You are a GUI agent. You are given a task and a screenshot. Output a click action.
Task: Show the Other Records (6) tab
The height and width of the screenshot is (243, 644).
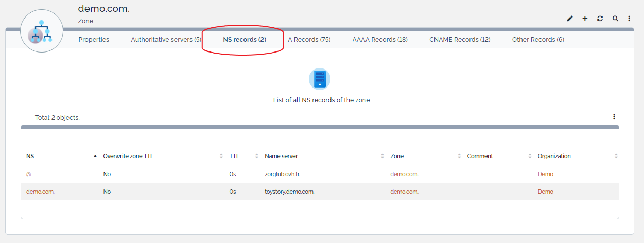click(538, 40)
